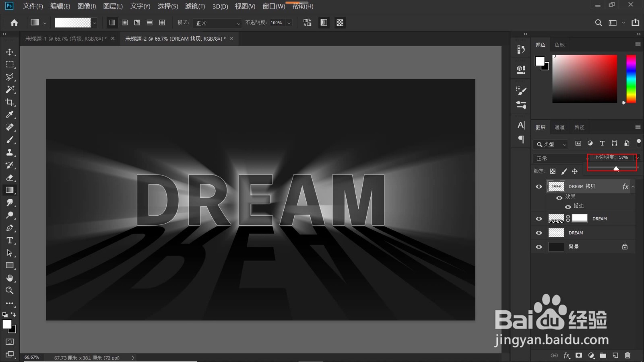Select the Brush tool
This screenshot has width=644, height=362.
(x=10, y=140)
